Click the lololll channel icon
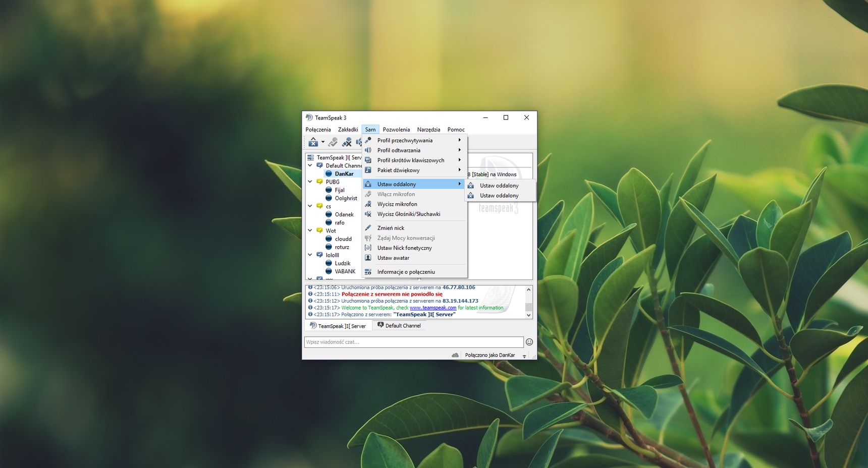 pos(319,255)
